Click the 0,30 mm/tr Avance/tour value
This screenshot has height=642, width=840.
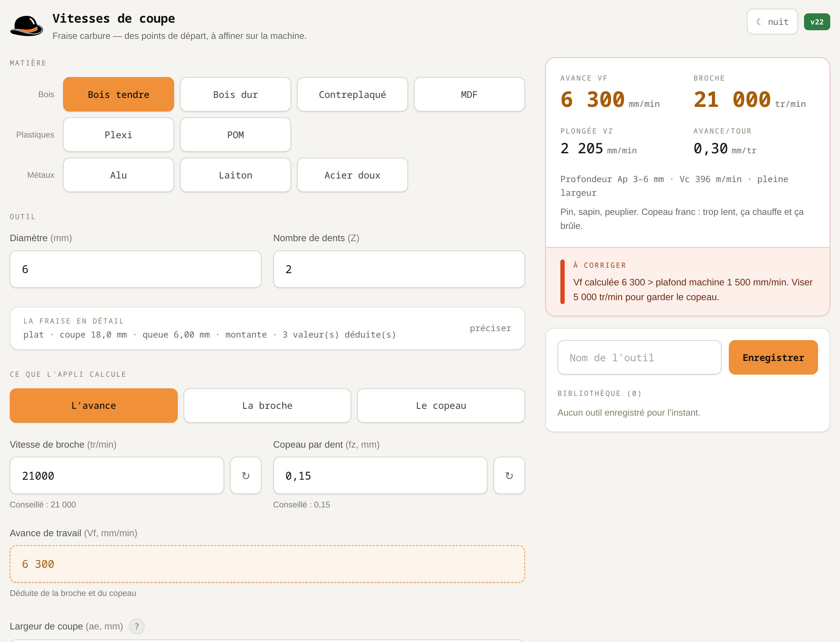point(724,148)
